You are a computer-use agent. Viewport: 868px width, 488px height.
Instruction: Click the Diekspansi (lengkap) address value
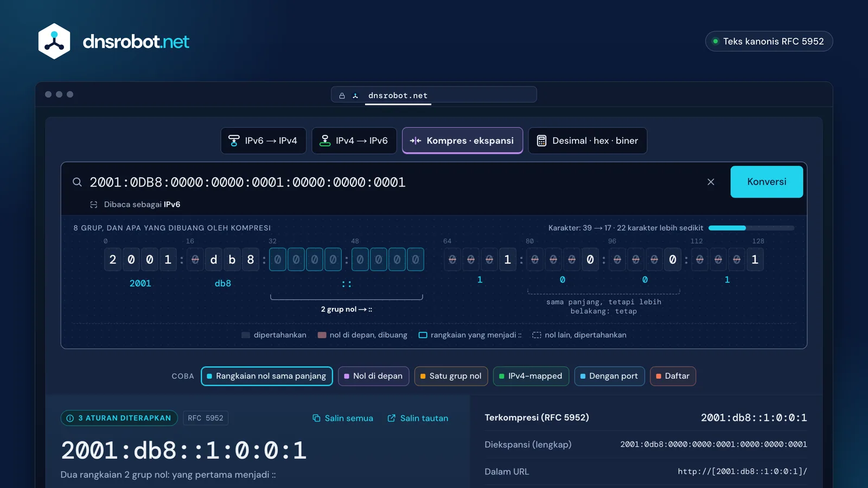(713, 445)
